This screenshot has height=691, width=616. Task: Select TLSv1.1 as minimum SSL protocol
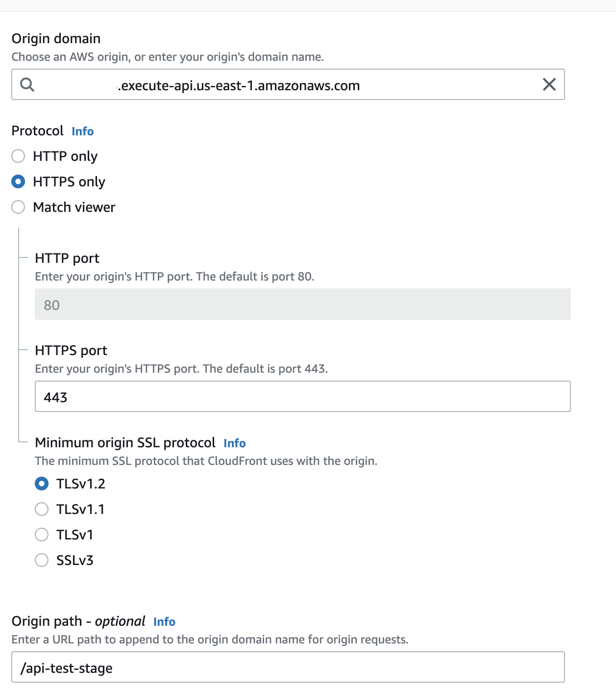click(42, 509)
